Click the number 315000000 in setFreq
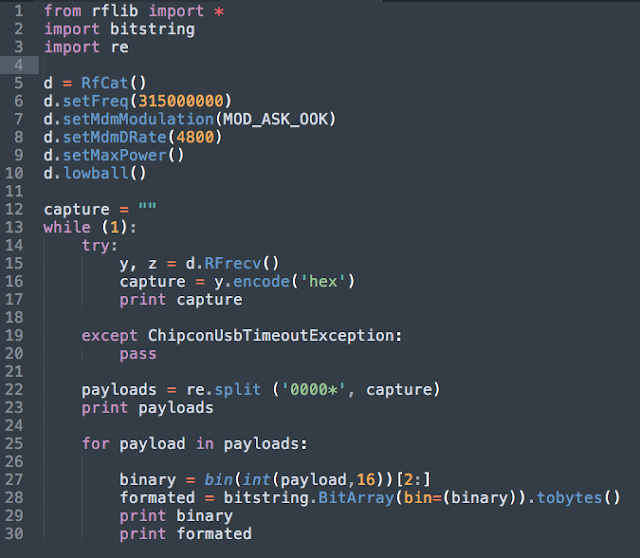 click(181, 101)
